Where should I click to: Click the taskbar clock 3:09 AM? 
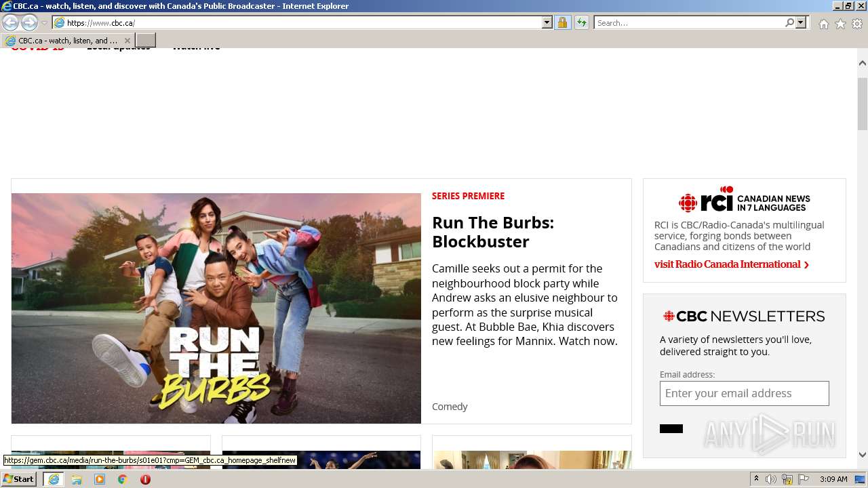833,479
